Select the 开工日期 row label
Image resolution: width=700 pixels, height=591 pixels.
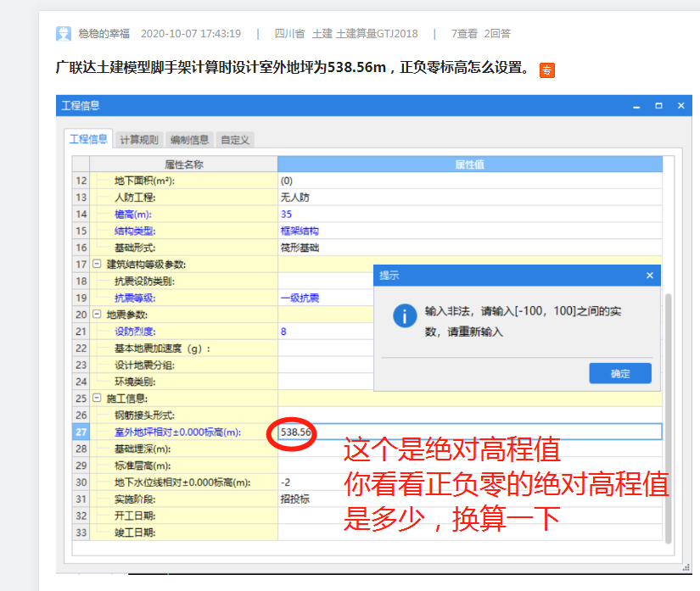tap(135, 516)
